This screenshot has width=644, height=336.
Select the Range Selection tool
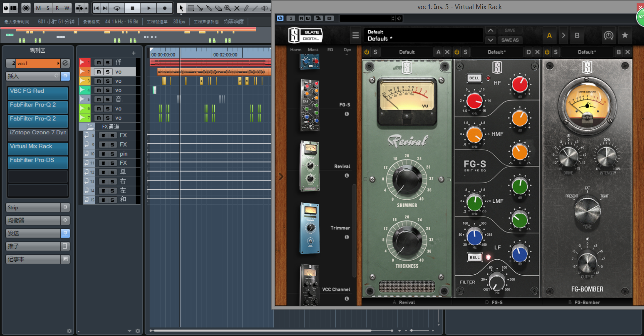coord(191,8)
